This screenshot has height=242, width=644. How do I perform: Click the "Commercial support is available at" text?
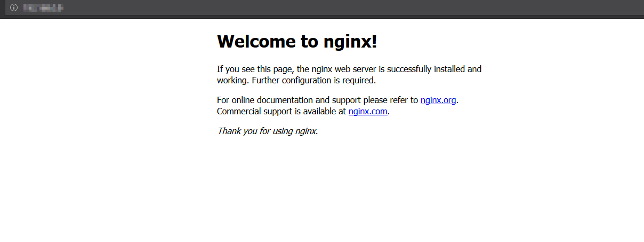tap(281, 112)
